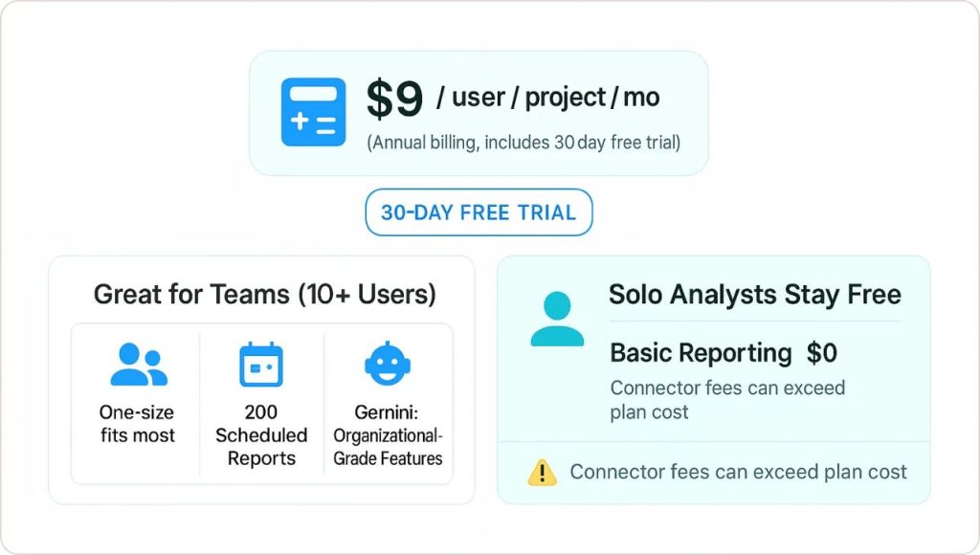Image resolution: width=980 pixels, height=555 pixels.
Task: Click connector fees text under Basic Reporting
Action: 727,400
